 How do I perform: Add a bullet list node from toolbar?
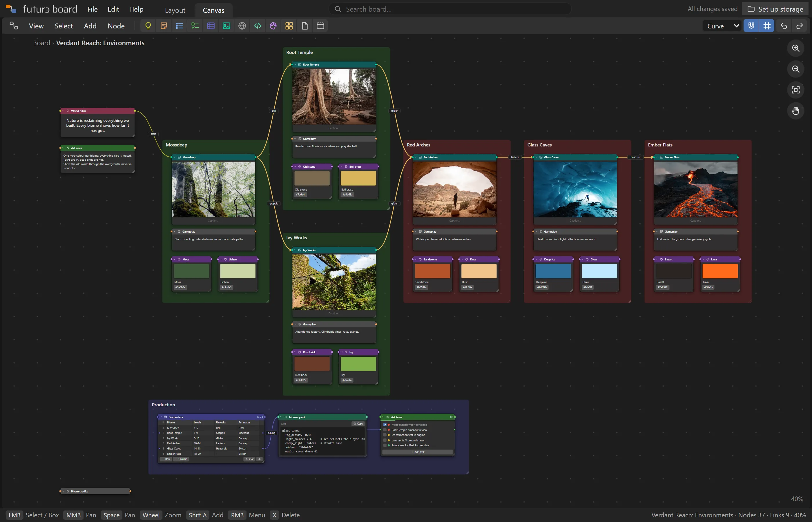(x=179, y=26)
